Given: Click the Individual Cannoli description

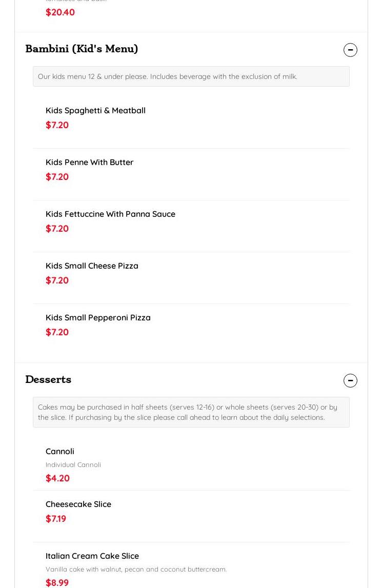Looking at the screenshot, I should tap(73, 464).
